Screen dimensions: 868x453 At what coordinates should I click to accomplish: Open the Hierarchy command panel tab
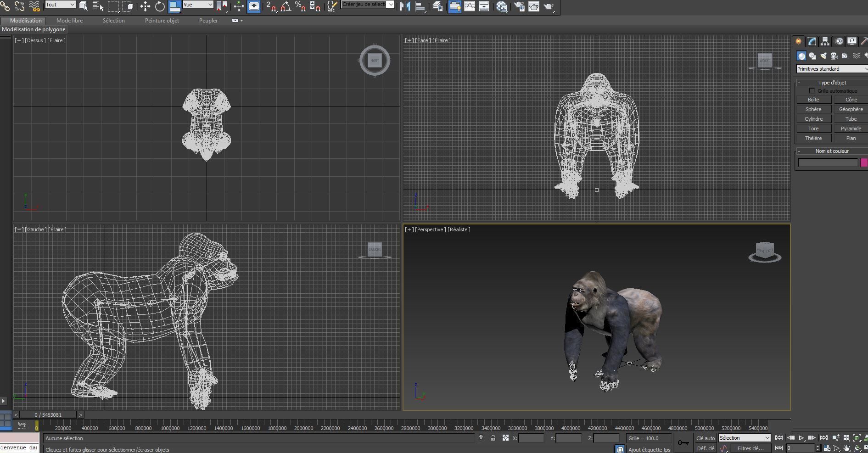pos(825,41)
